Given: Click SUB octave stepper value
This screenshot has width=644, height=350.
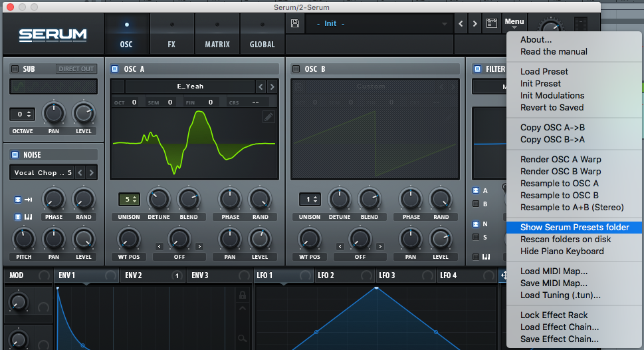Looking at the screenshot, I should [22, 114].
